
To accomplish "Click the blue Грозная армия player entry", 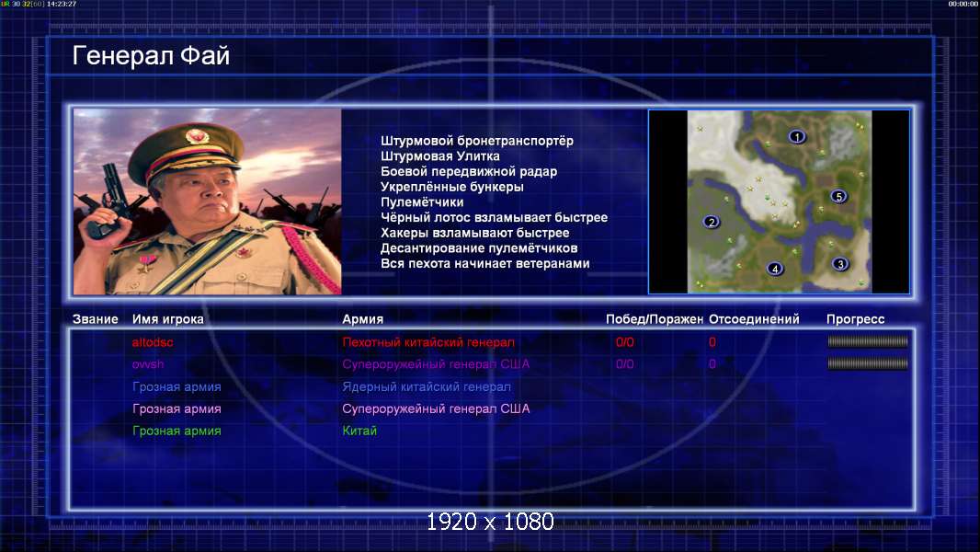I will click(177, 387).
